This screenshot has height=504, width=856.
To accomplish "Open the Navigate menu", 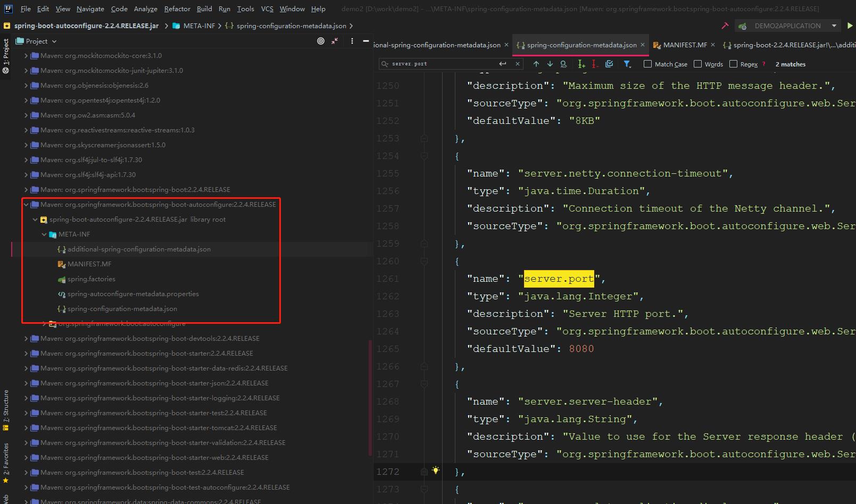I will [x=90, y=9].
